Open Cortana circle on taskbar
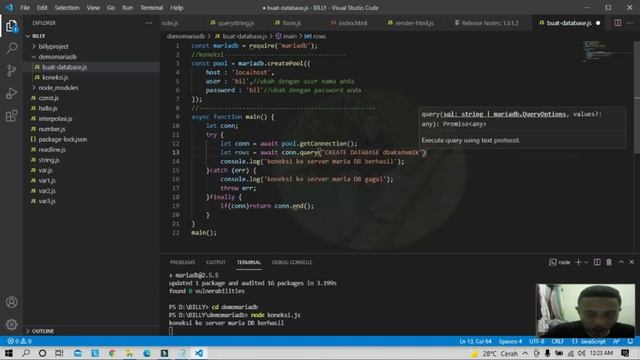The image size is (640, 360). (42, 353)
